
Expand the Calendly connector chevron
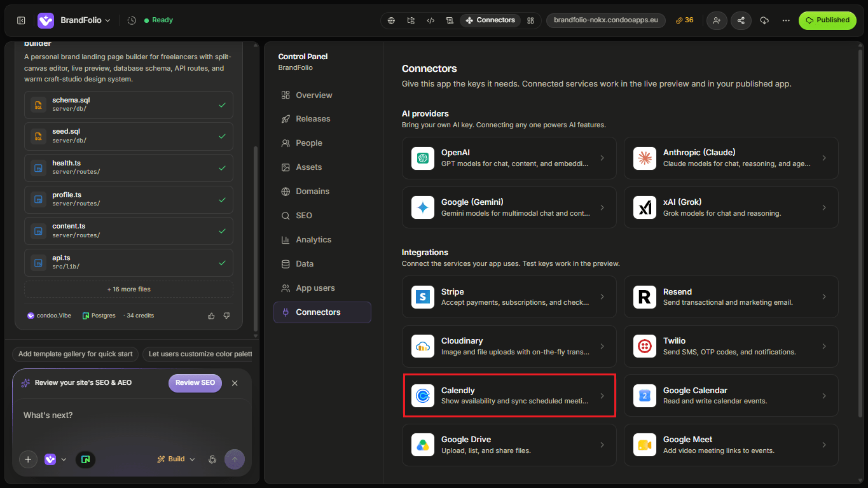(602, 396)
